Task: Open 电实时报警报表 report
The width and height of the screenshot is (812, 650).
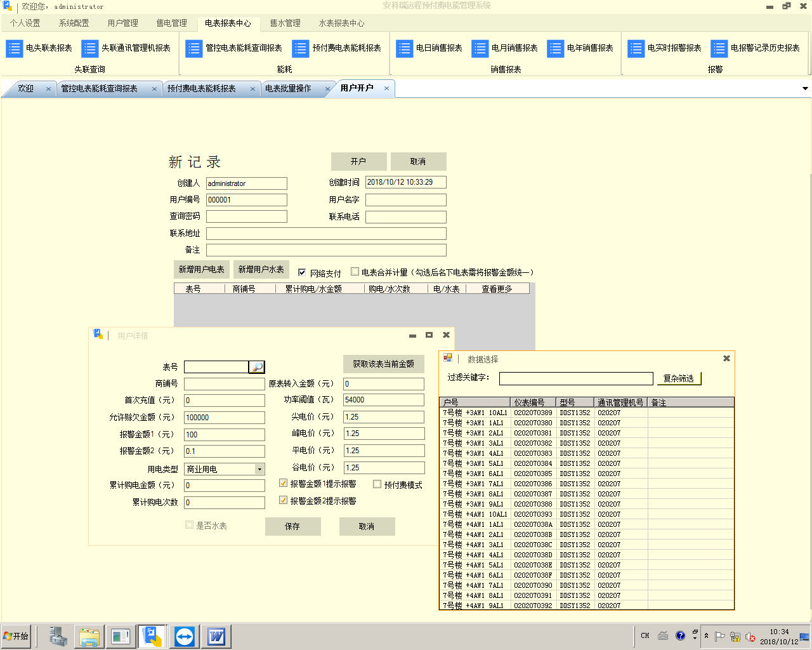Action: click(x=665, y=48)
